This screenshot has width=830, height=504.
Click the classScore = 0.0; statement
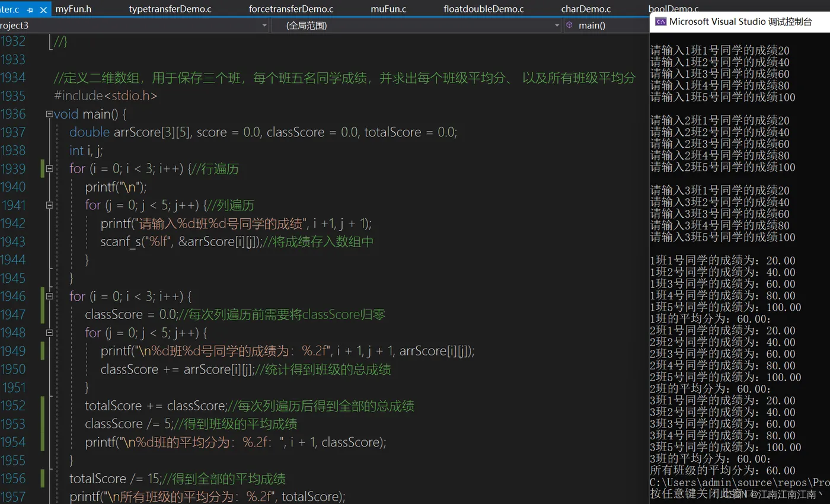(131, 314)
